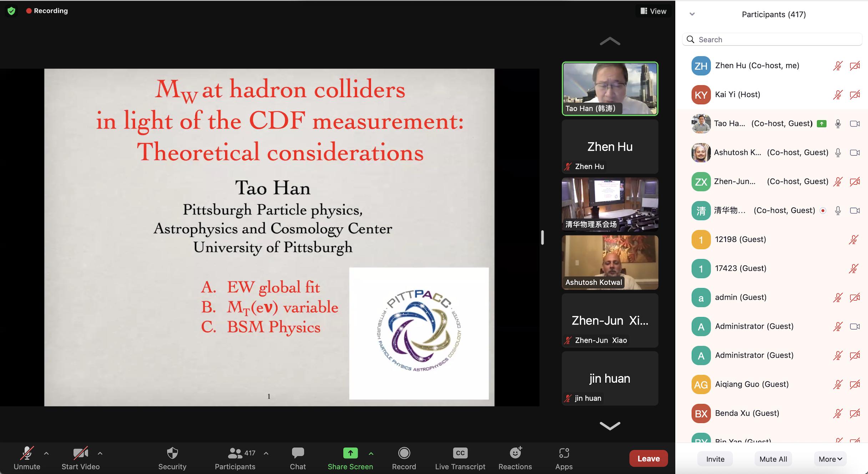Open the Reactions smiley icon

(x=515, y=453)
